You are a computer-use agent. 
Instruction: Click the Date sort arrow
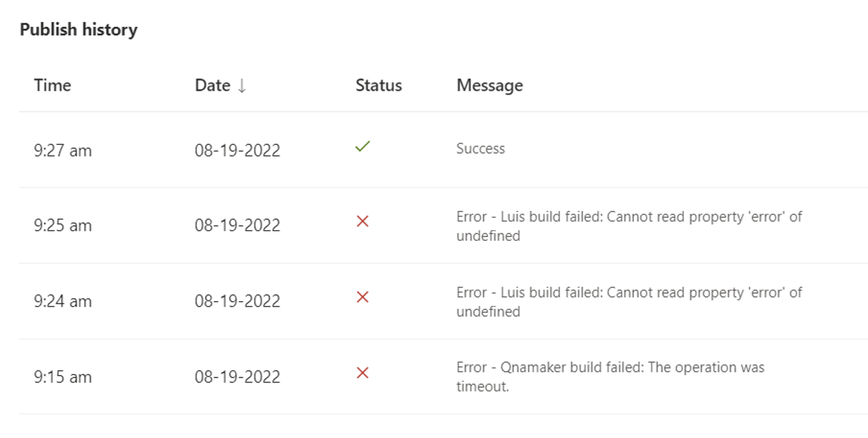coord(240,86)
